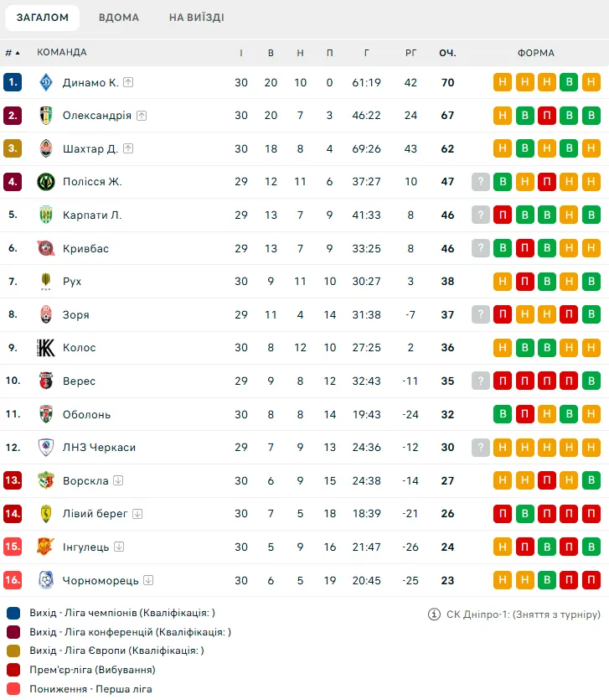This screenshot has width=609, height=700.
Task: Click promotion arrow icon beside Олександрія
Action: (142, 116)
